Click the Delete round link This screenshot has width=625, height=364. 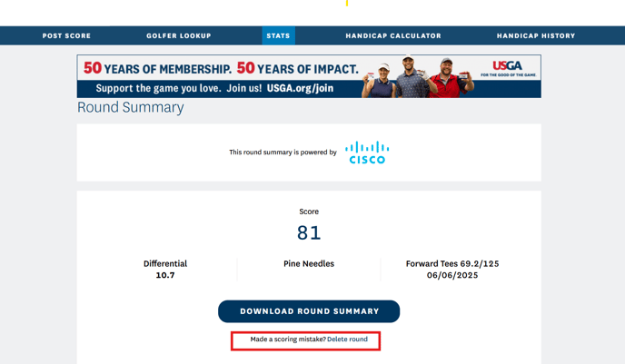pos(347,339)
